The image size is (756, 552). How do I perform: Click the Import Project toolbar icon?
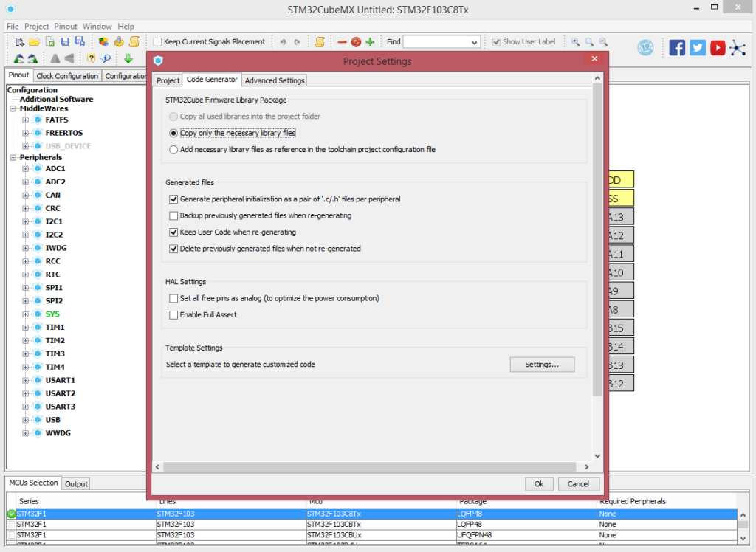tap(49, 42)
